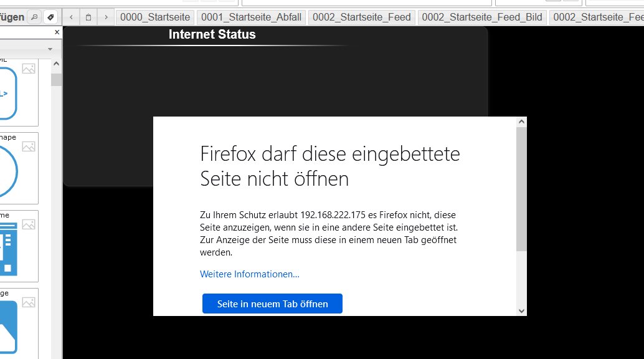This screenshot has height=359, width=644.
Task: Click the zoom-out magnifier icon in the toolbar
Action: click(x=34, y=17)
